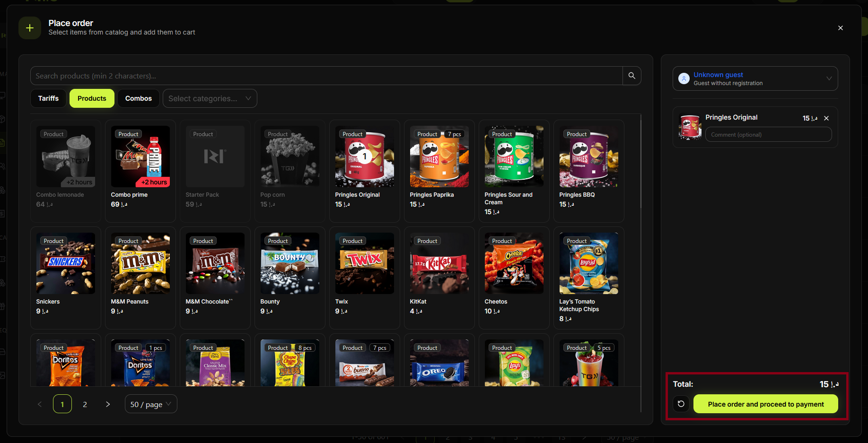The image size is (868, 443).
Task: Click the cart reset refresh icon
Action: coord(681,404)
